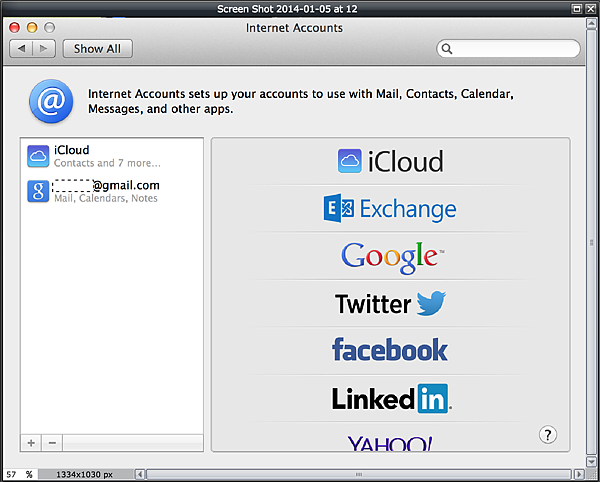Click the 57 % zoom field
600x482 pixels.
(19, 474)
